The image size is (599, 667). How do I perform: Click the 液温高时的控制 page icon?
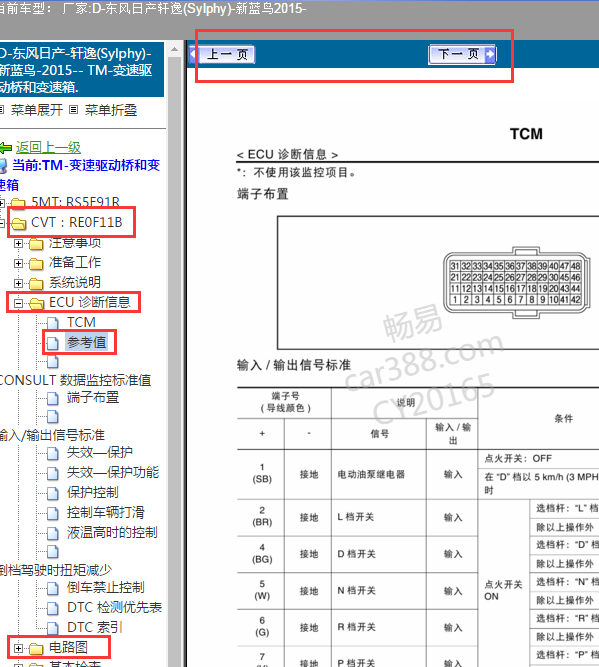point(53,533)
